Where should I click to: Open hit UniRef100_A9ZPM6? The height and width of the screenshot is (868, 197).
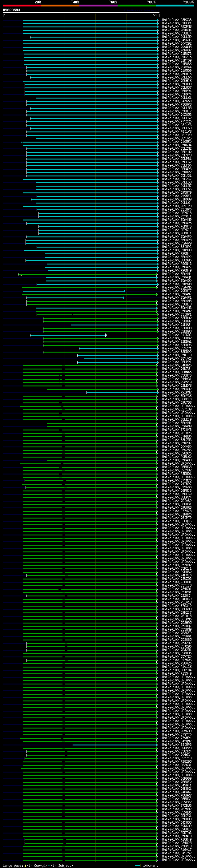177,26
